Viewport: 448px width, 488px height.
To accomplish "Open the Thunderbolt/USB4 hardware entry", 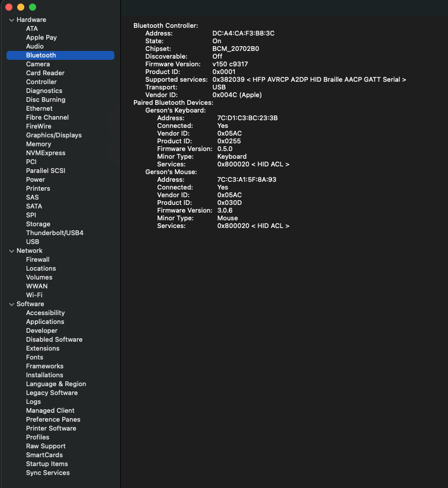I will tap(55, 233).
